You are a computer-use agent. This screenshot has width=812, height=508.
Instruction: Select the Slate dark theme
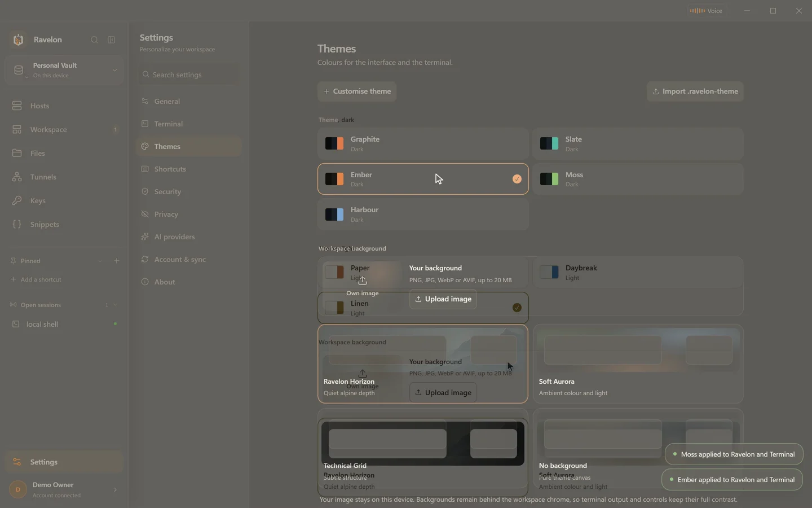coord(638,143)
